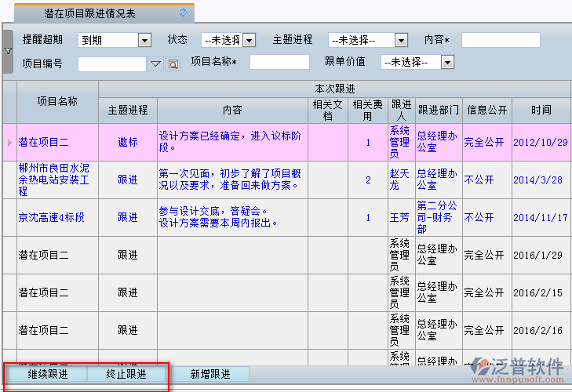The height and width of the screenshot is (392, 572).
Task: Click the 邀标 process cell
Action: 128,142
